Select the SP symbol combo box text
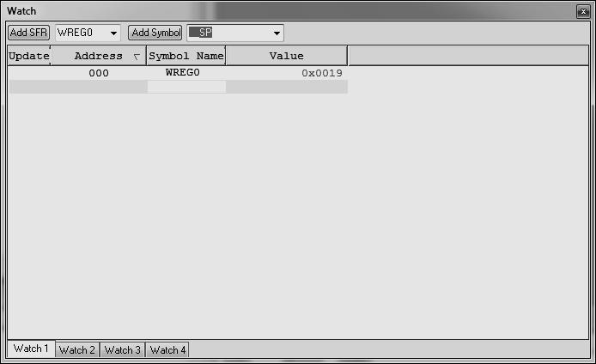 click(205, 33)
